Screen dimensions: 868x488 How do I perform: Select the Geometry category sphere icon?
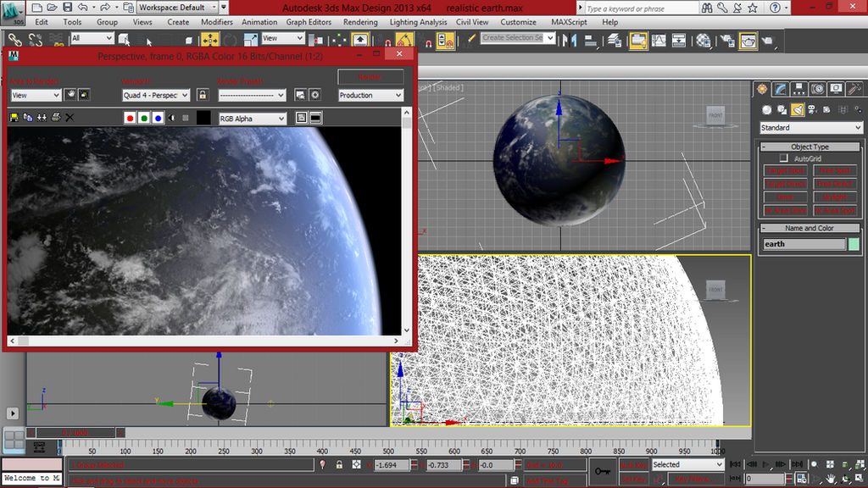[766, 109]
